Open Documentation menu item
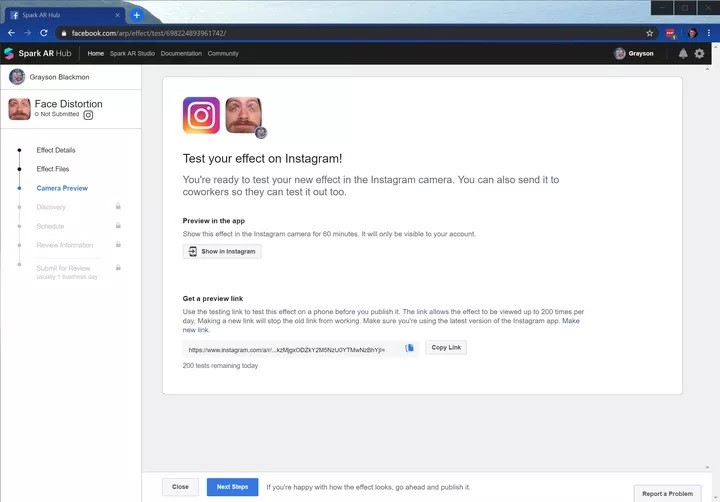 tap(181, 53)
